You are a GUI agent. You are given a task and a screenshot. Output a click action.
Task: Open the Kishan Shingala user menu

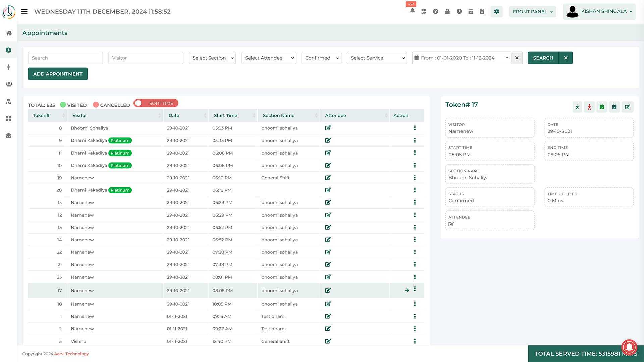click(599, 12)
